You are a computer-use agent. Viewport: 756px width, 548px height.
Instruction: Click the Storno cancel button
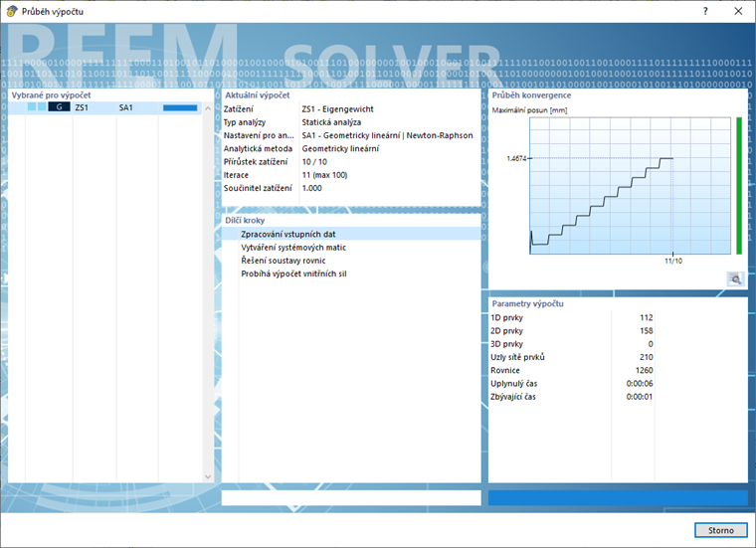[x=721, y=530]
